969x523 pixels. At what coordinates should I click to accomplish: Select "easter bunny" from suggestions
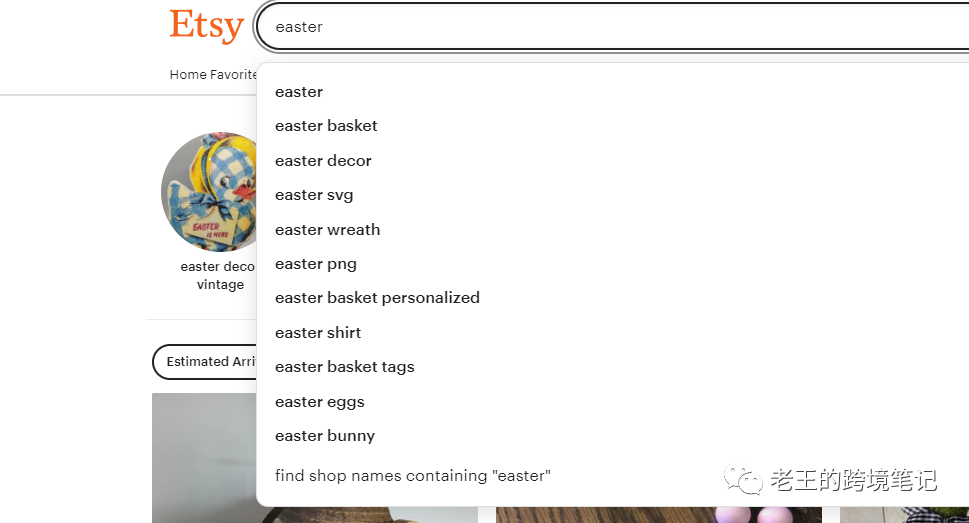[x=325, y=436]
